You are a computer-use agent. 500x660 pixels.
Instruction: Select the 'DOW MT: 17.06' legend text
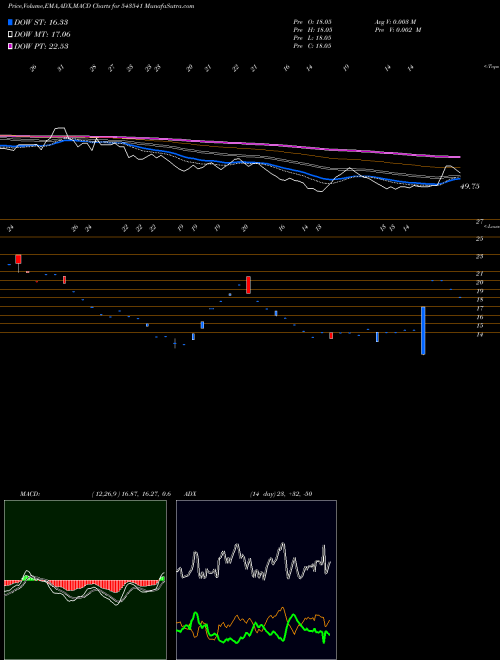pos(43,35)
